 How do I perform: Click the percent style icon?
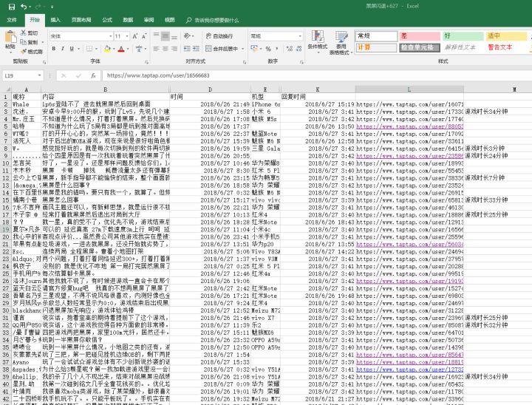(x=268, y=49)
